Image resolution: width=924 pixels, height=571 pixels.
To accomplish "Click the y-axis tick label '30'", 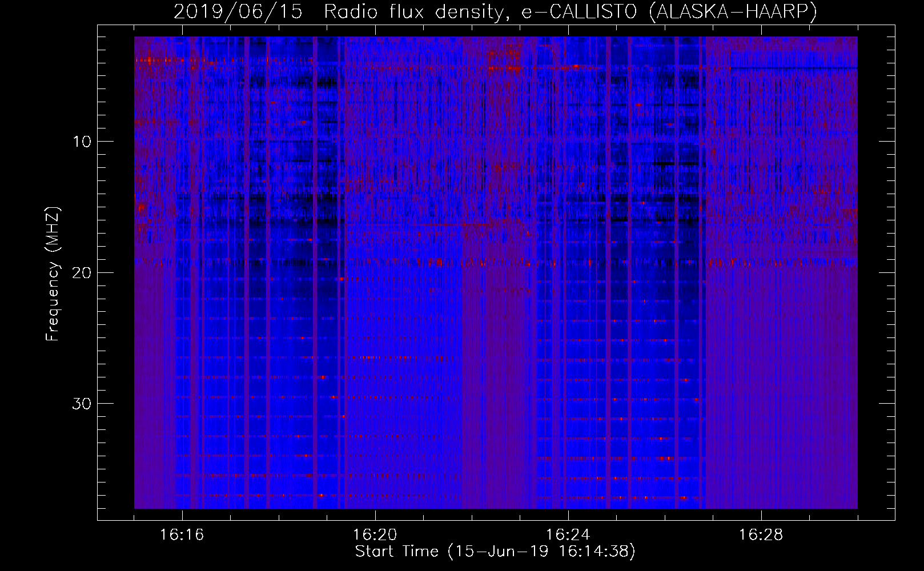I will tap(82, 404).
